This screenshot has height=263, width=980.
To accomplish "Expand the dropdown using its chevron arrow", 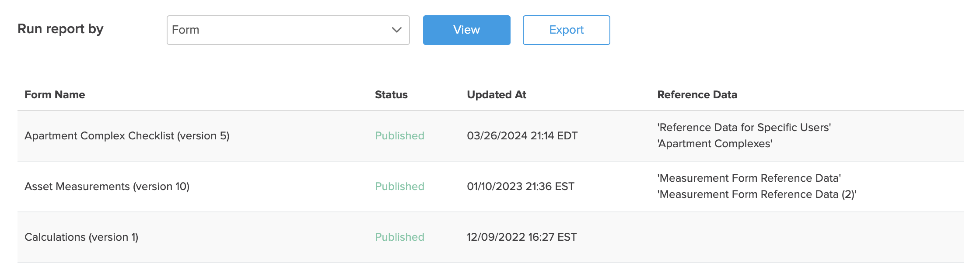I will pos(396,30).
